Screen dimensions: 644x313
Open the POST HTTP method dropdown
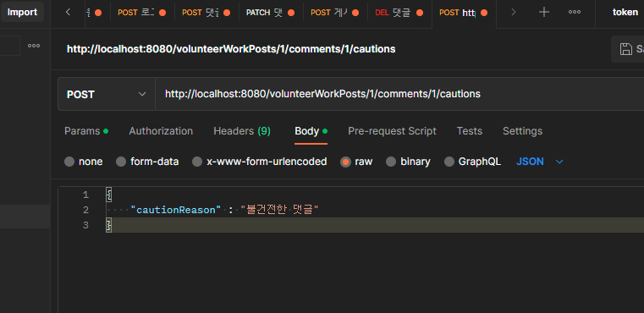tap(107, 95)
